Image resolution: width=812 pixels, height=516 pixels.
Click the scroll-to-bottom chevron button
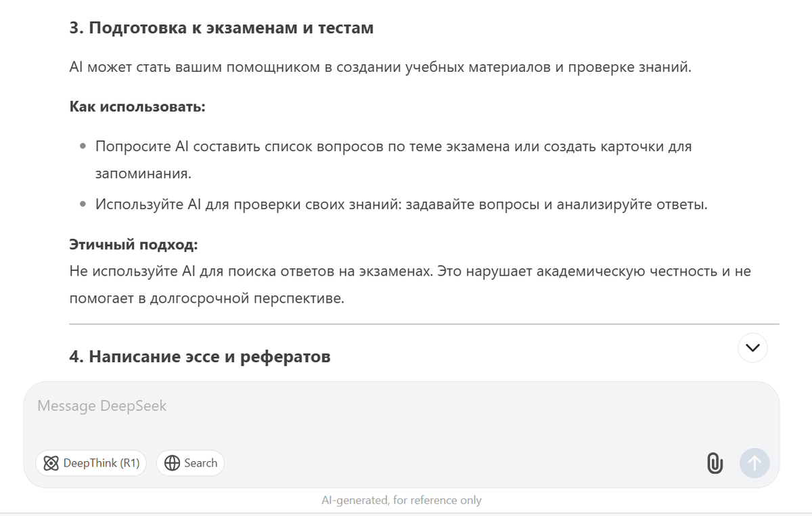click(x=752, y=348)
